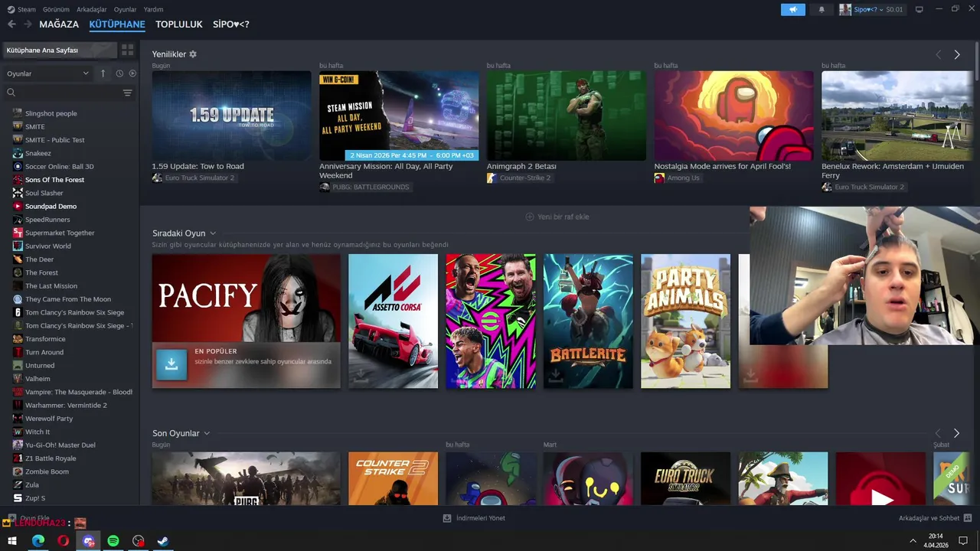Select the Battlerite game cover
The width and height of the screenshot is (980, 551).
(588, 321)
